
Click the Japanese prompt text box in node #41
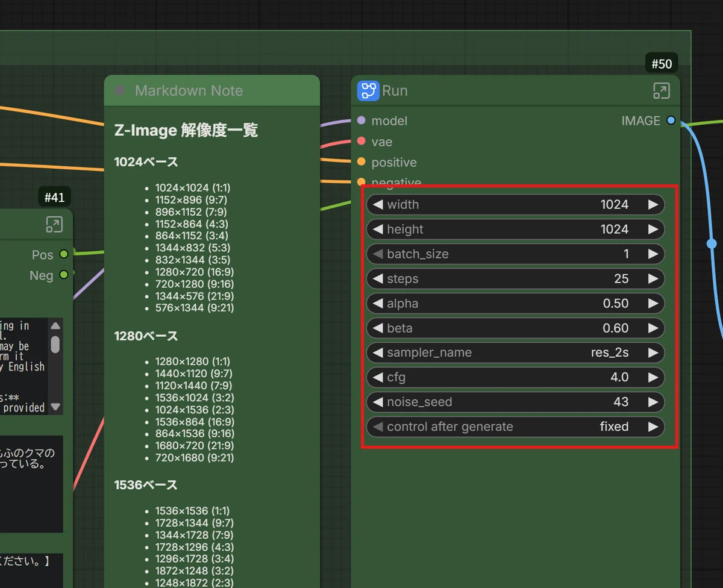31,484
